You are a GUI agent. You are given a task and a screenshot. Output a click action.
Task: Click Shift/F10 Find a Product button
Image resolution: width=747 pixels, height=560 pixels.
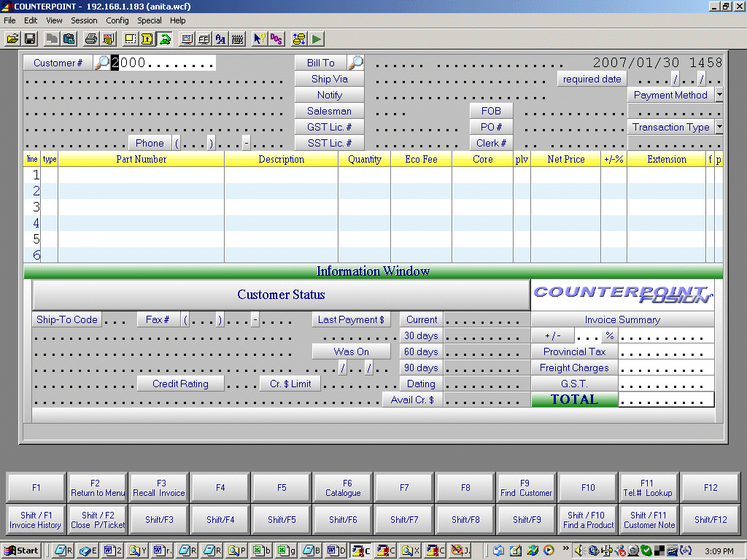click(x=588, y=519)
